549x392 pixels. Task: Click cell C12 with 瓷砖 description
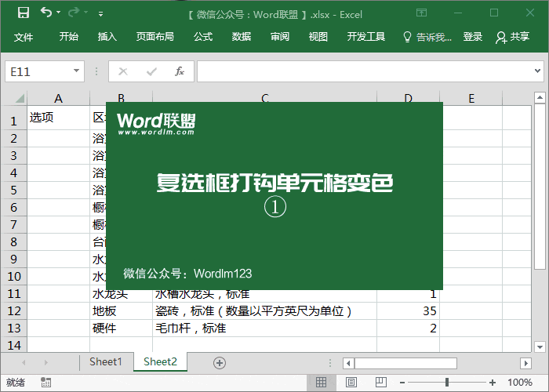(265, 310)
